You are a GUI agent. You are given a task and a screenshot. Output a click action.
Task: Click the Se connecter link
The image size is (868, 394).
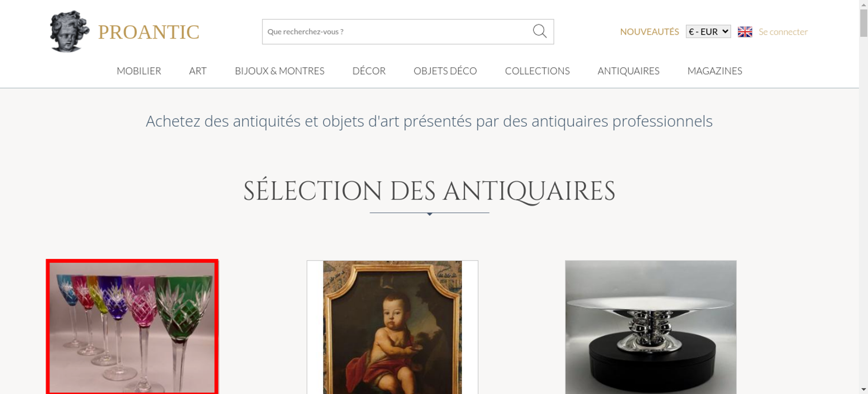click(x=783, y=32)
